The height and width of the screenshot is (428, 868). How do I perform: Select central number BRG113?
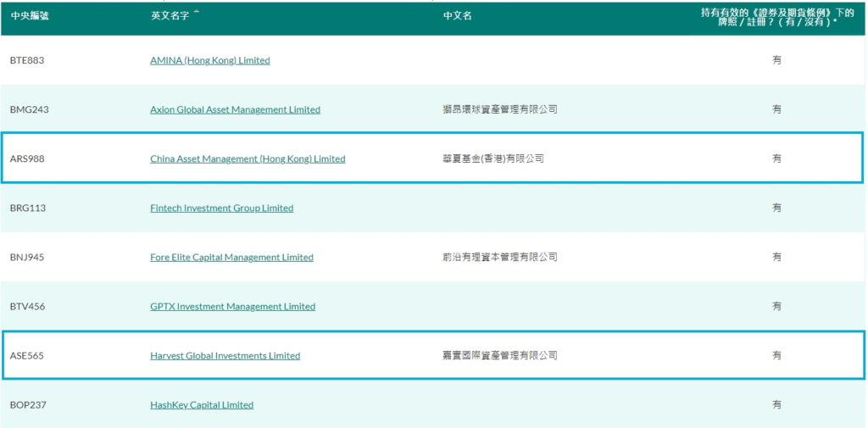[x=28, y=208]
